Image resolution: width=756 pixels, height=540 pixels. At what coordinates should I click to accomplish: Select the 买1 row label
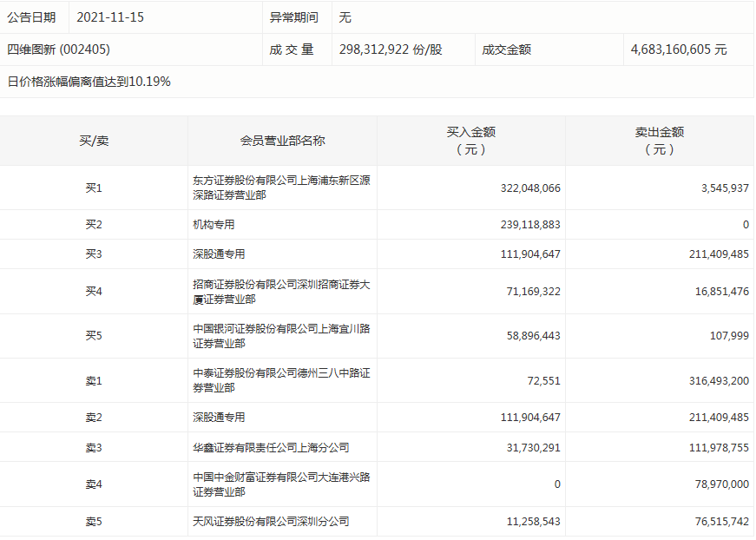[x=94, y=188]
